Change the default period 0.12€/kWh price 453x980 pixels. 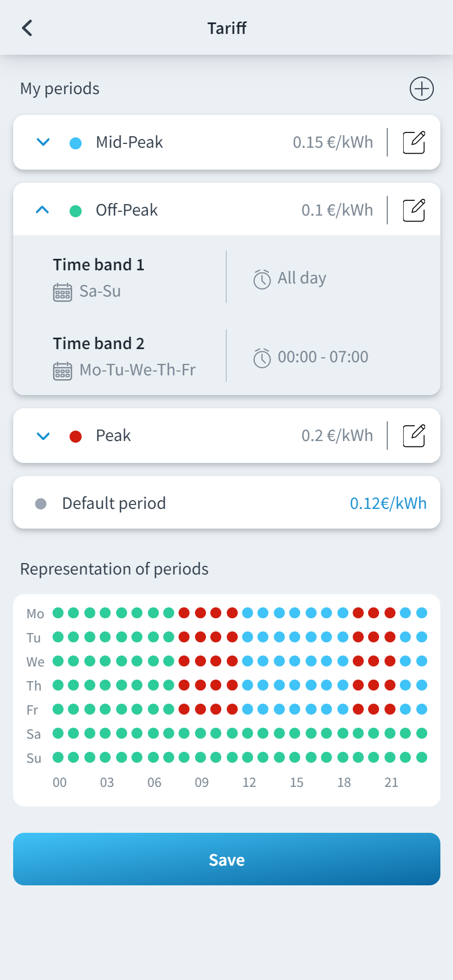click(388, 503)
